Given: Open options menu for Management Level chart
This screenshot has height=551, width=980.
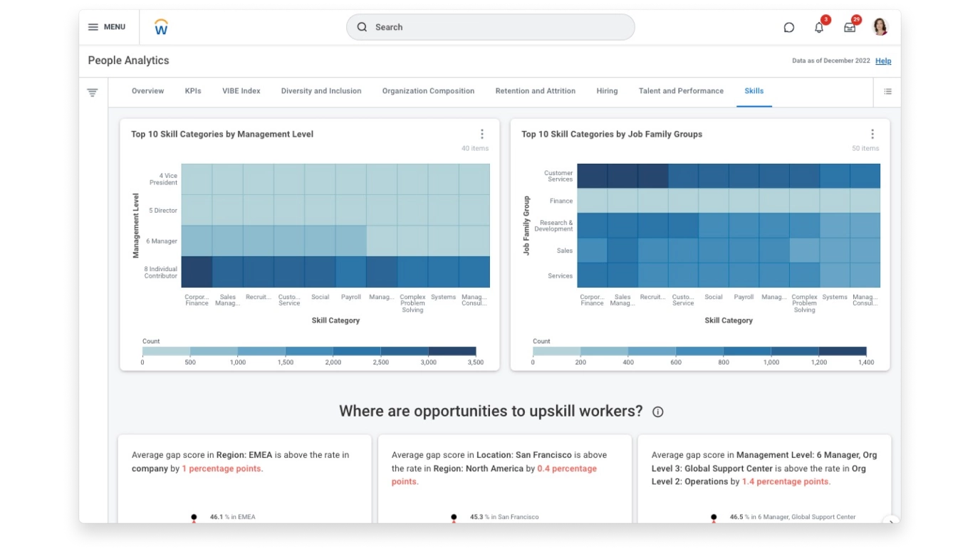Looking at the screenshot, I should [x=482, y=134].
